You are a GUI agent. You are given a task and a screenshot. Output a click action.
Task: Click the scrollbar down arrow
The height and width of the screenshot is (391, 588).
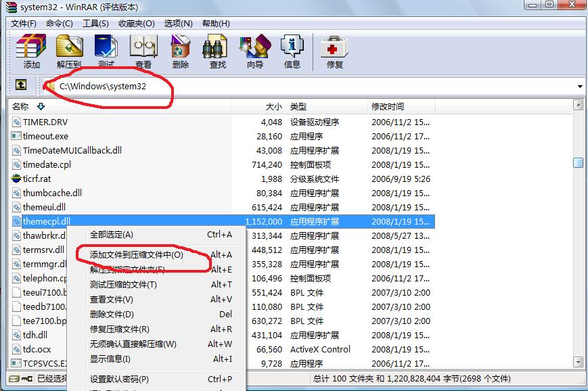coord(578,362)
